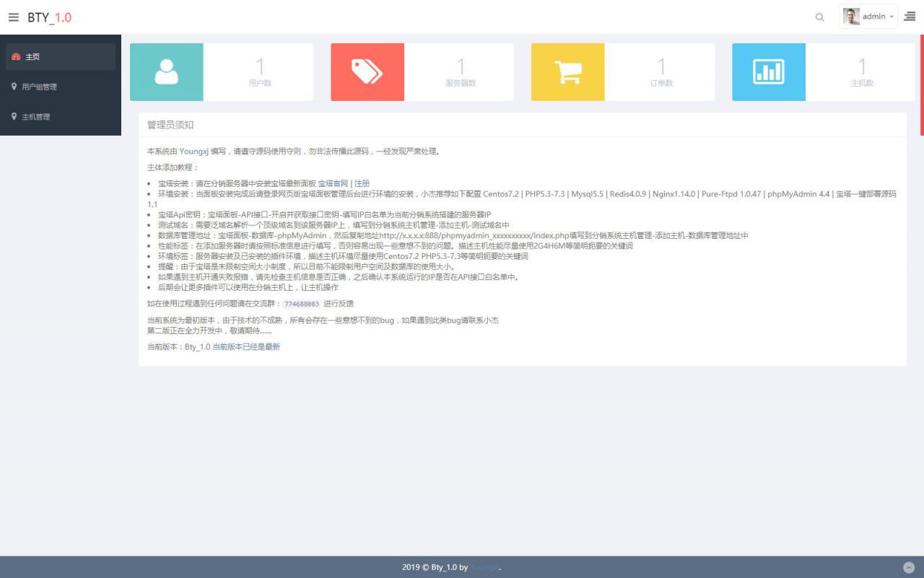924x578 pixels.
Task: Click the Youngxj author link in the notice
Action: coord(193,151)
